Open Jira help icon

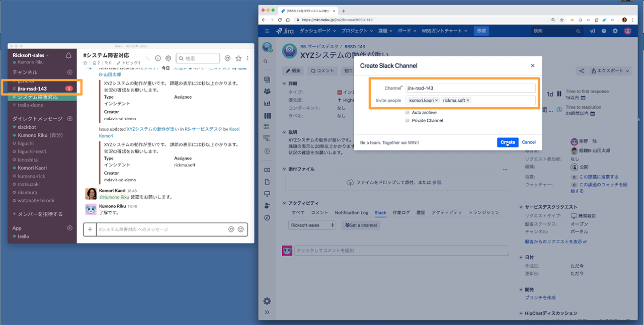click(x=604, y=31)
